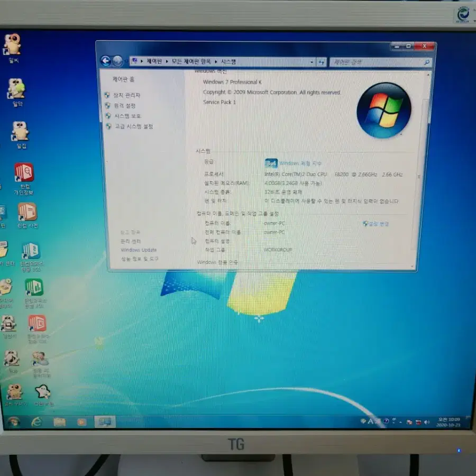Expand the arrow between 제어판 and 모든 제어판 항목
This screenshot has height=476, width=476.
click(x=167, y=62)
